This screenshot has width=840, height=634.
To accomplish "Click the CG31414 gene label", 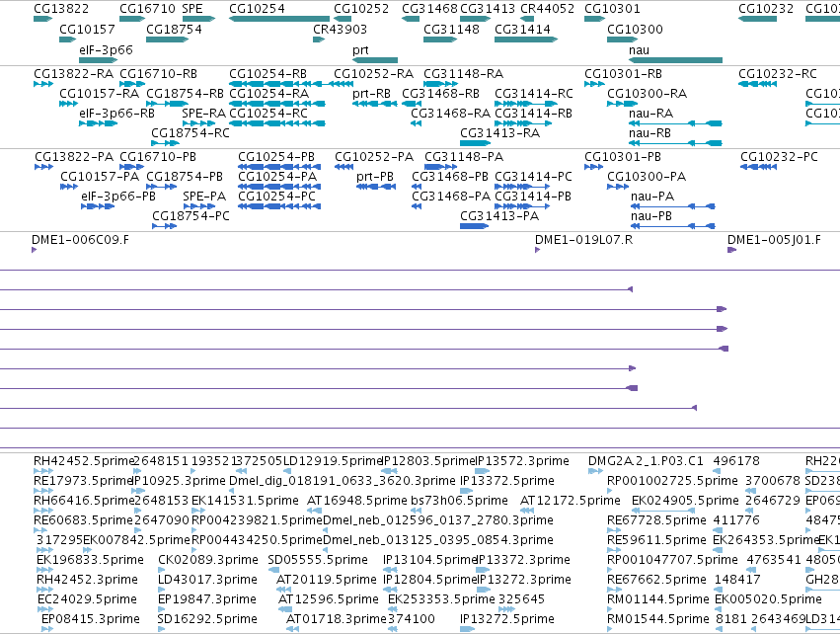I will [523, 29].
